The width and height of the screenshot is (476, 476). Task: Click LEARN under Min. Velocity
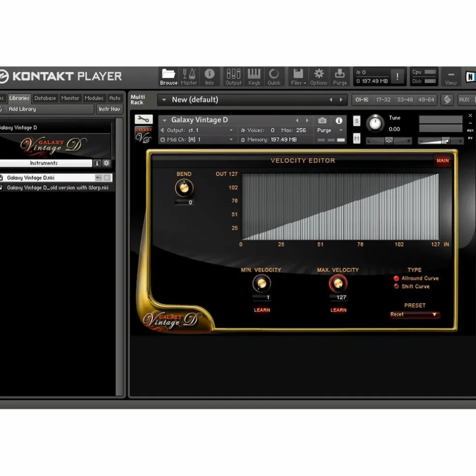click(262, 310)
